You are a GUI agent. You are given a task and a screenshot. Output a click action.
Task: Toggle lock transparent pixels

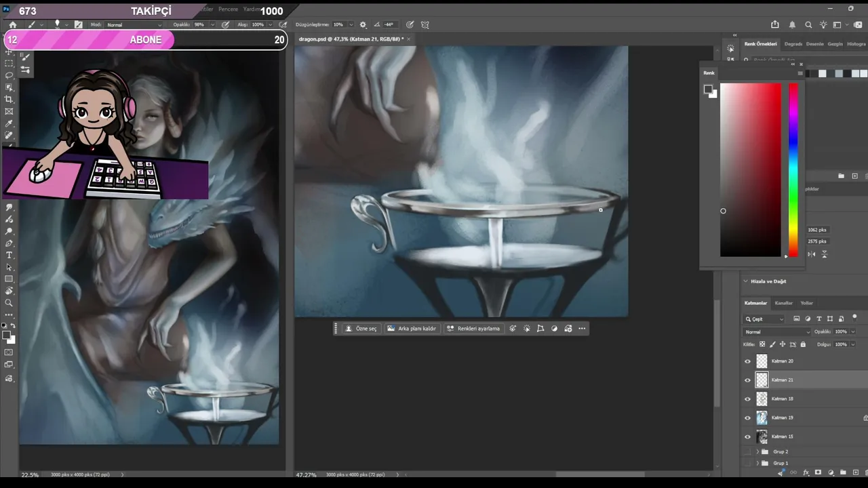pos(762,344)
